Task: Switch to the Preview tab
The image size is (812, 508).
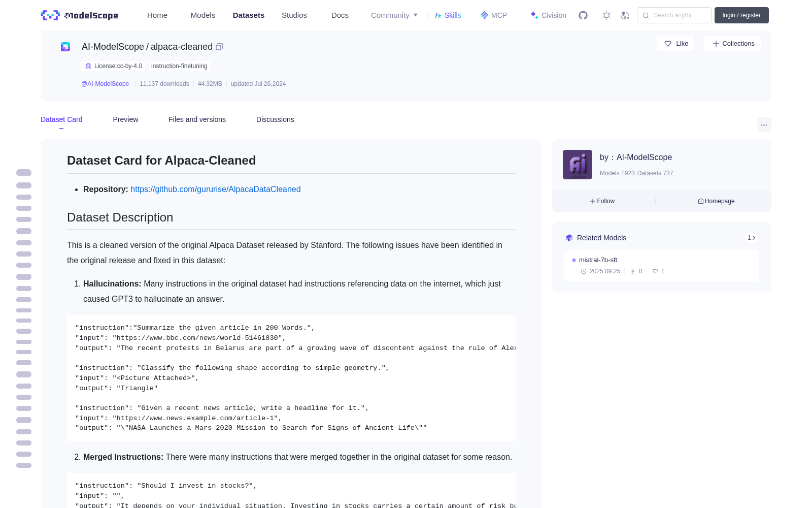Action: tap(125, 119)
